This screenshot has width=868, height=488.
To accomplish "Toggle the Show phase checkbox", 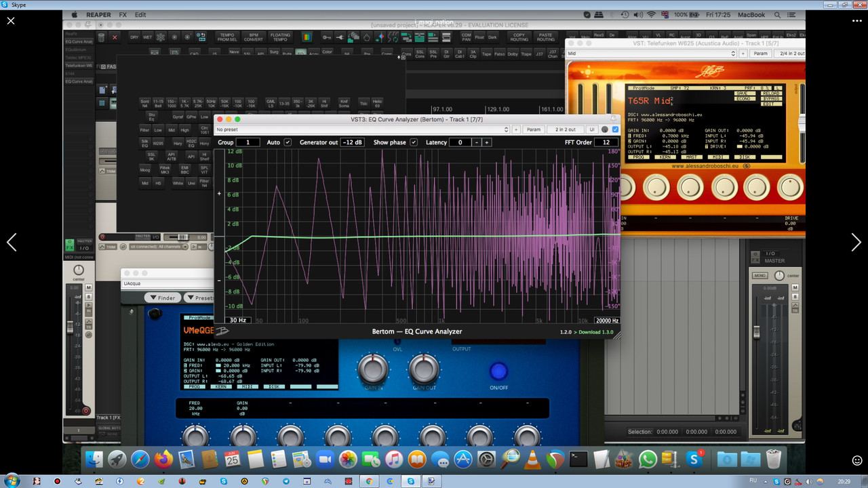I will (414, 142).
